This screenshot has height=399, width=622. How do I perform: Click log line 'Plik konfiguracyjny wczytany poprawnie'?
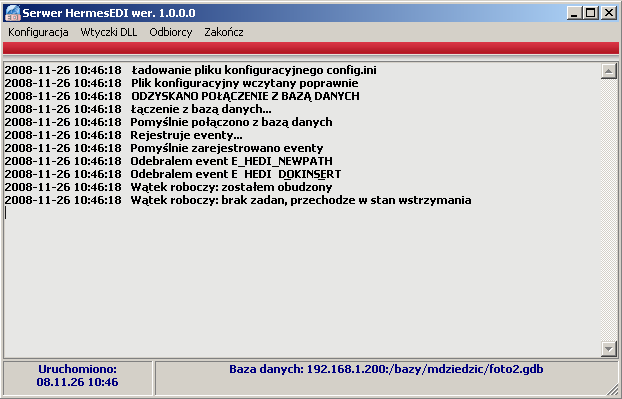(x=181, y=83)
